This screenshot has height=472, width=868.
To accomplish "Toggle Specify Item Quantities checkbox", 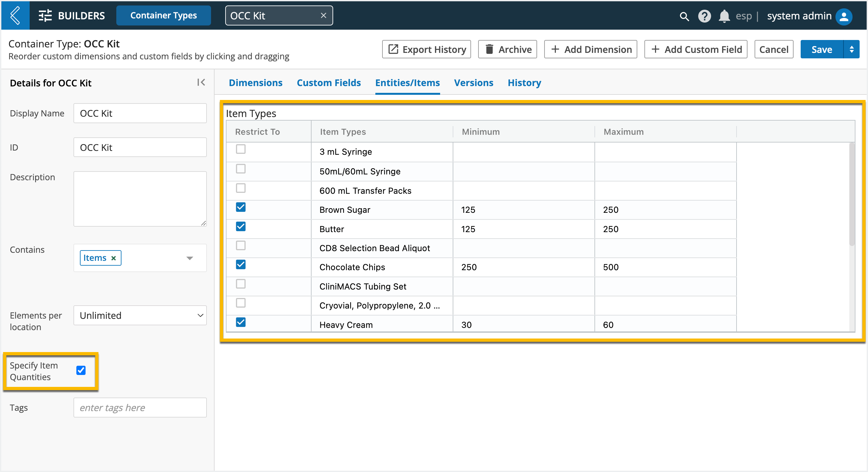I will pyautogui.click(x=81, y=370).
